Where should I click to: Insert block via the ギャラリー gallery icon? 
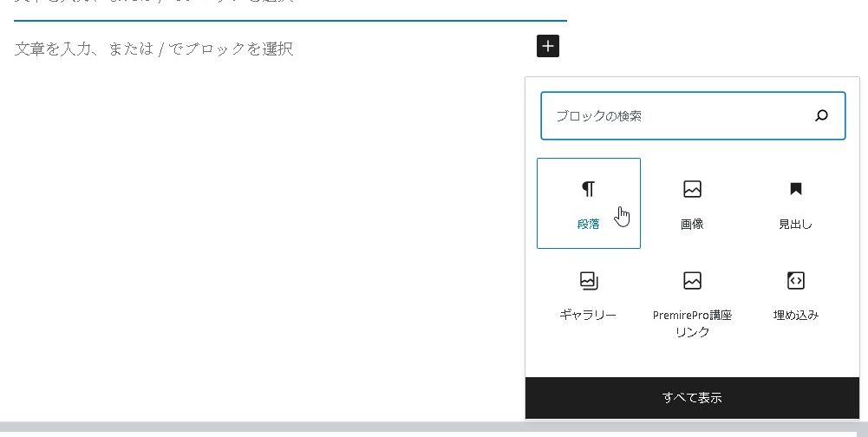(588, 280)
